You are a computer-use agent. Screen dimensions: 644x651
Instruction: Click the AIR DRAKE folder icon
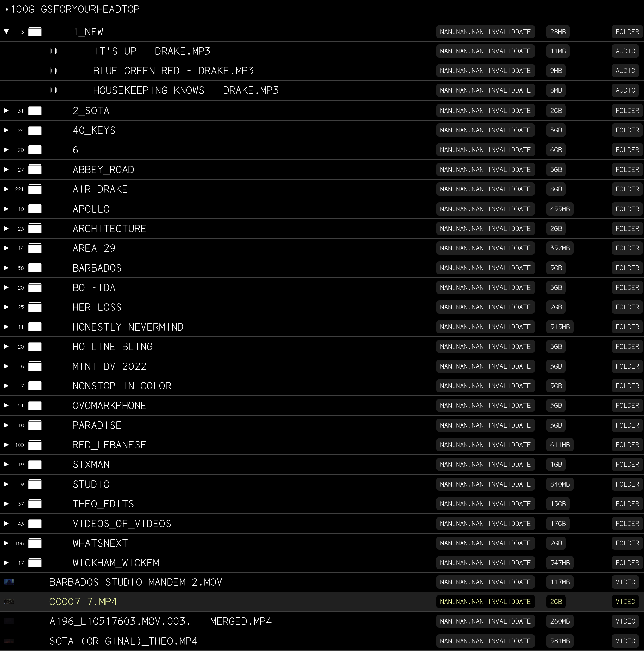pos(35,189)
